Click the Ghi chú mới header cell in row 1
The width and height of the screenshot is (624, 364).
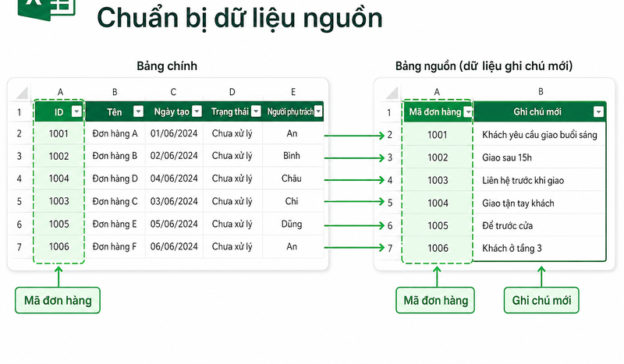(x=540, y=112)
